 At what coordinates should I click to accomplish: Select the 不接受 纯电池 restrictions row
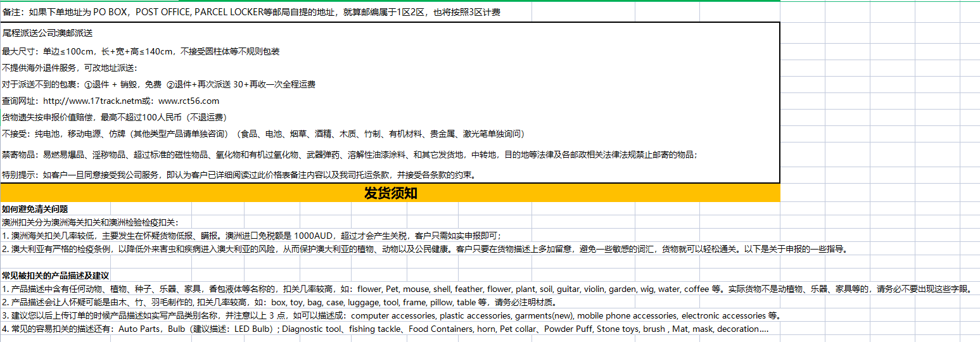(263, 134)
